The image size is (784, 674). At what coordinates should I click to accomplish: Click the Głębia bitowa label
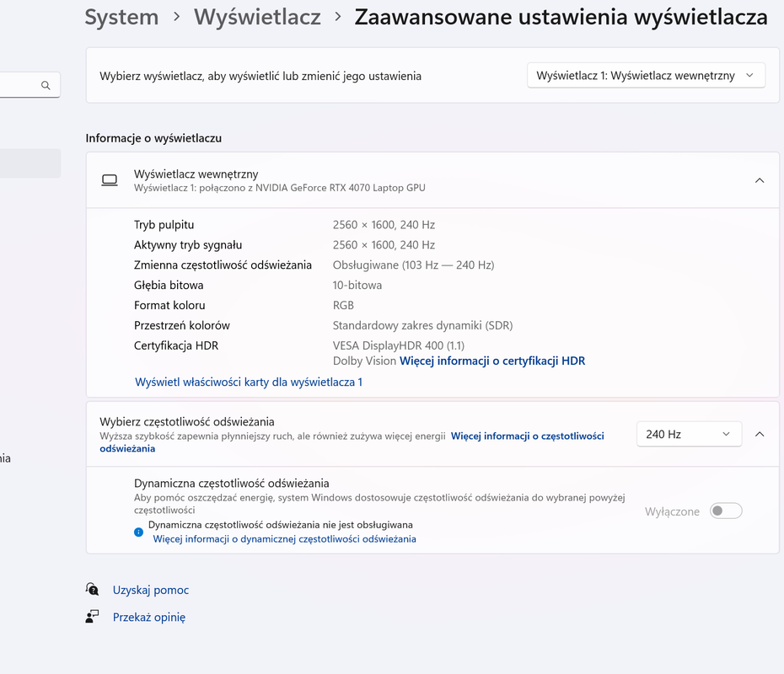click(x=169, y=286)
